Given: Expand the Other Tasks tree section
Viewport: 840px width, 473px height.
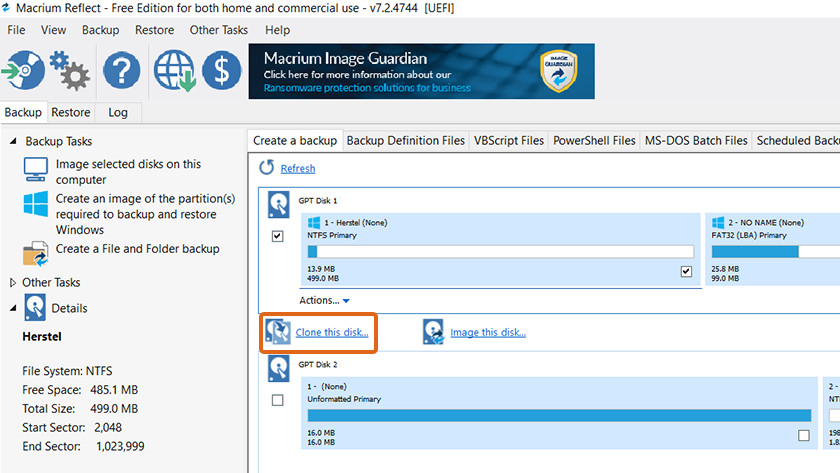Looking at the screenshot, I should pos(13,282).
